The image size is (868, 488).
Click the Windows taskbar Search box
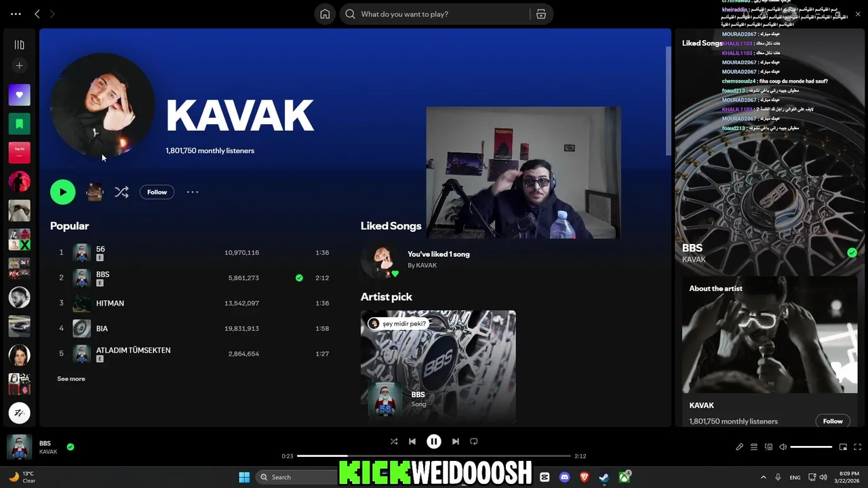pos(296,477)
